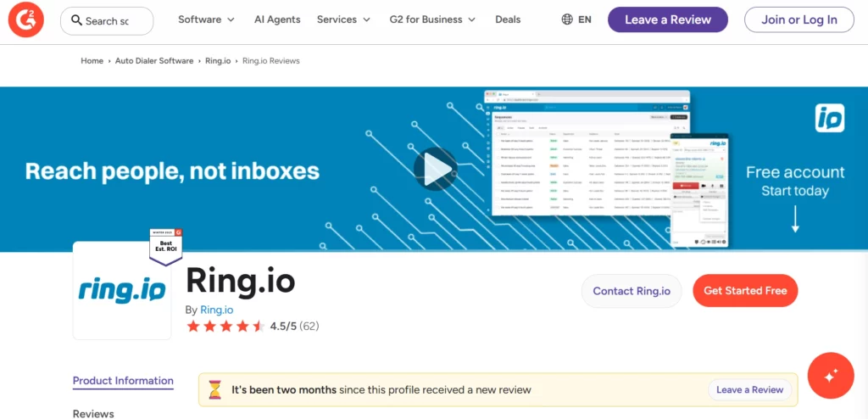Click the Best Est. ROI badge
Image resolution: width=868 pixels, height=419 pixels.
[x=165, y=247]
